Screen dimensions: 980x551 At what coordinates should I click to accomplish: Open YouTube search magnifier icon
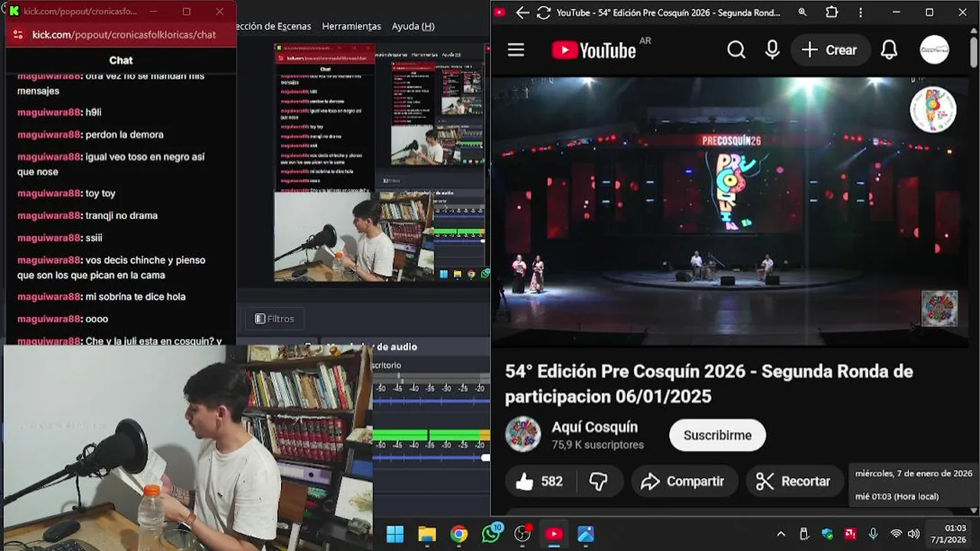(736, 50)
